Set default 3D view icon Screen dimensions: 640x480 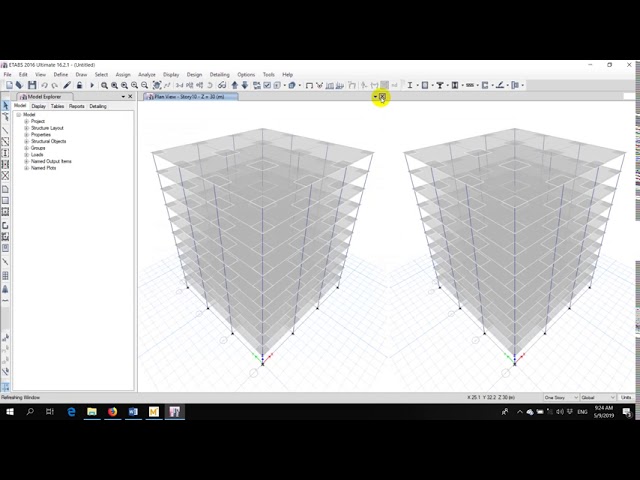coord(179,85)
